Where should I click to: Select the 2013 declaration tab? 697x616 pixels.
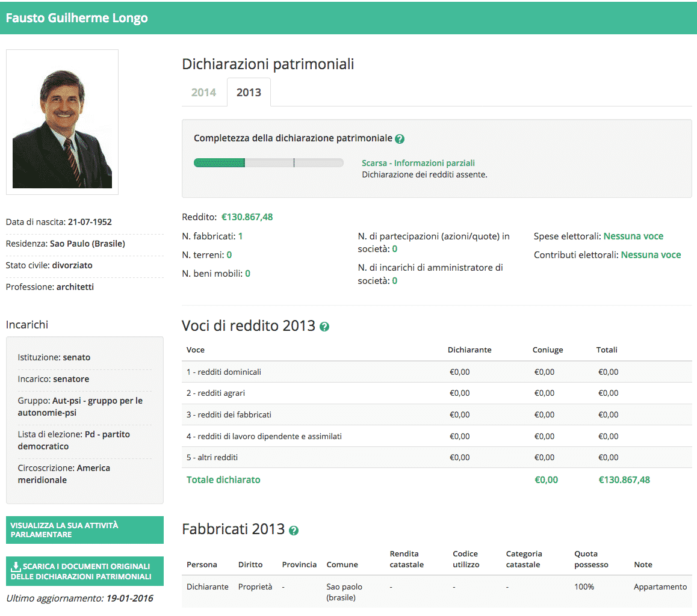tap(249, 93)
